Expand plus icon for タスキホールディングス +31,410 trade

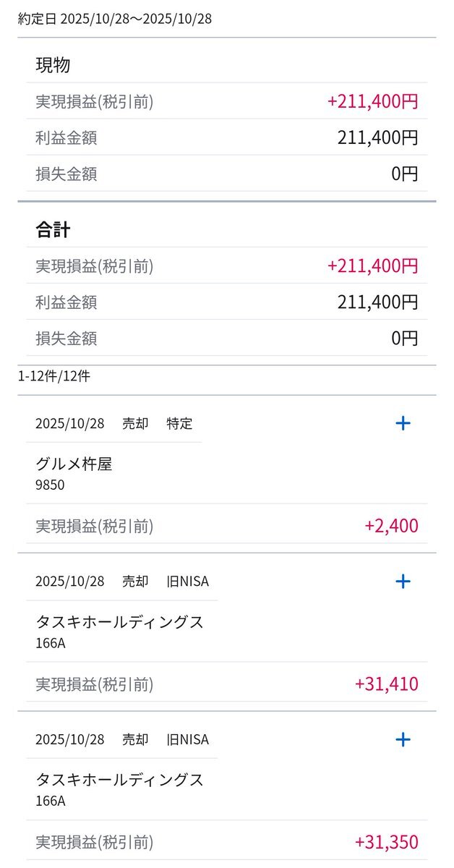pyautogui.click(x=403, y=581)
